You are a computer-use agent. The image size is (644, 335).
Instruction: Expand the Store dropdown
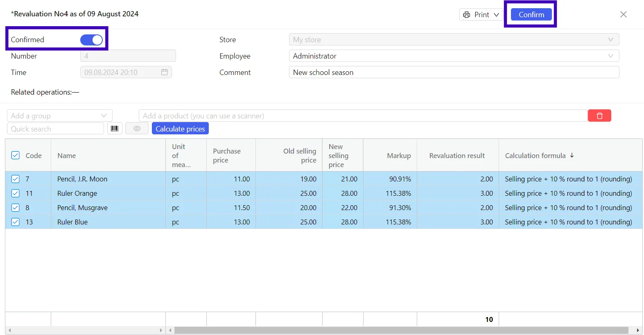pos(610,40)
